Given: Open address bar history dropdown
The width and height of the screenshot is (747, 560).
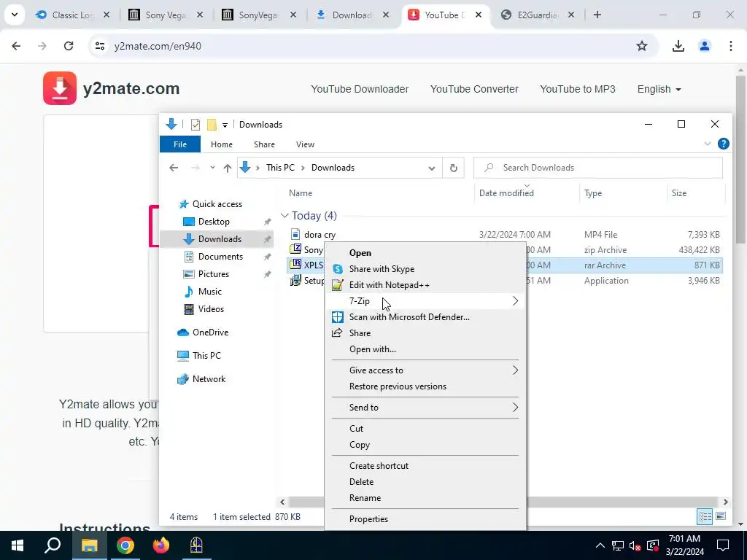Looking at the screenshot, I should click(432, 168).
